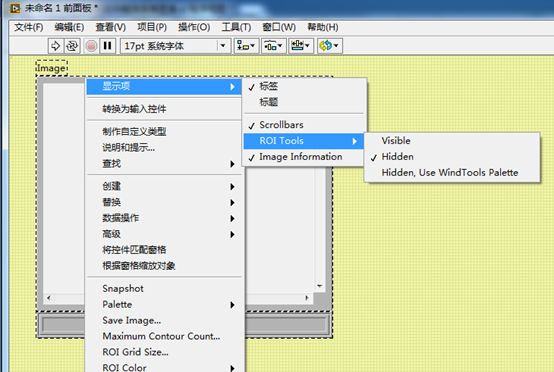
Task: Open the Align Objects toolbar tool
Action: click(x=247, y=46)
